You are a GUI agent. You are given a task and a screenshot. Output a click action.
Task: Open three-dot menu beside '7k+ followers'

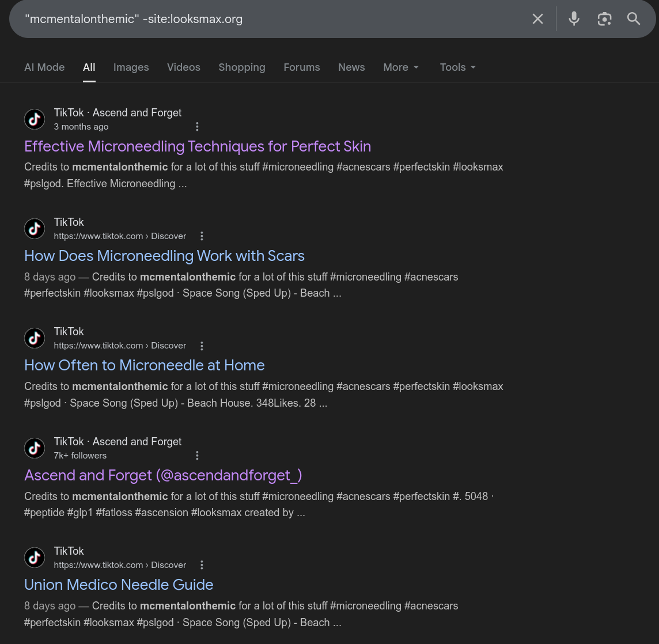197,455
